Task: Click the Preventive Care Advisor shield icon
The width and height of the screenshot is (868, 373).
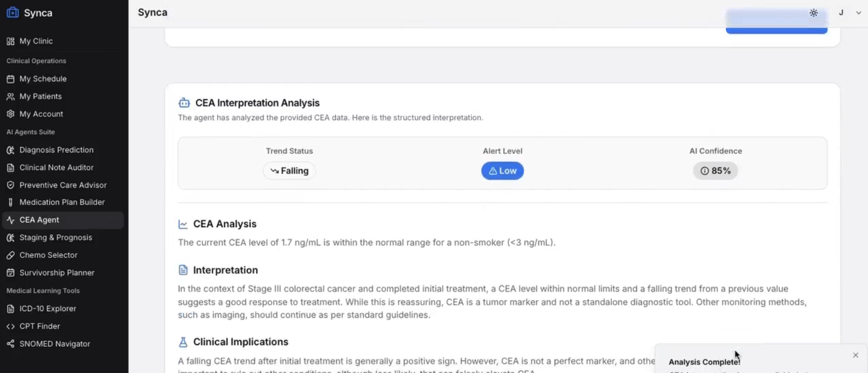Action: click(11, 185)
